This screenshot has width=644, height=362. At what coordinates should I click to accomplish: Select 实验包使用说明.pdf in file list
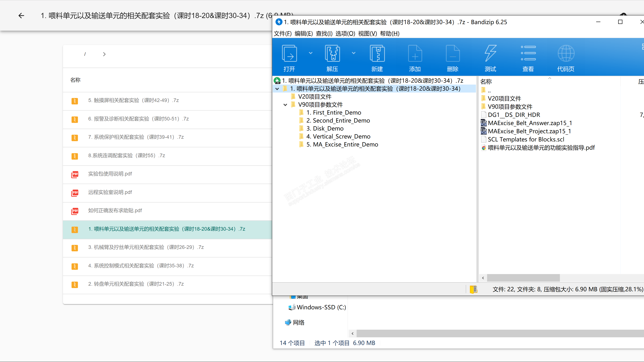(110, 174)
